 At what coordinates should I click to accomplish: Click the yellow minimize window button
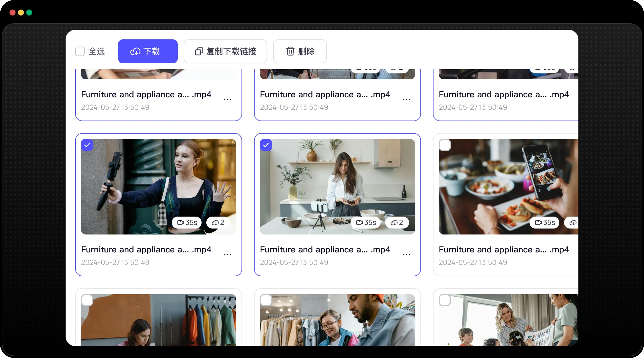[21, 13]
